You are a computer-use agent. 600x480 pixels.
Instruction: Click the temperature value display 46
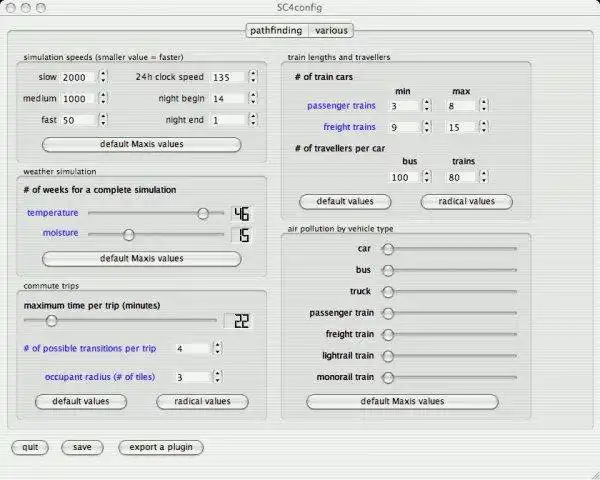[x=241, y=214]
